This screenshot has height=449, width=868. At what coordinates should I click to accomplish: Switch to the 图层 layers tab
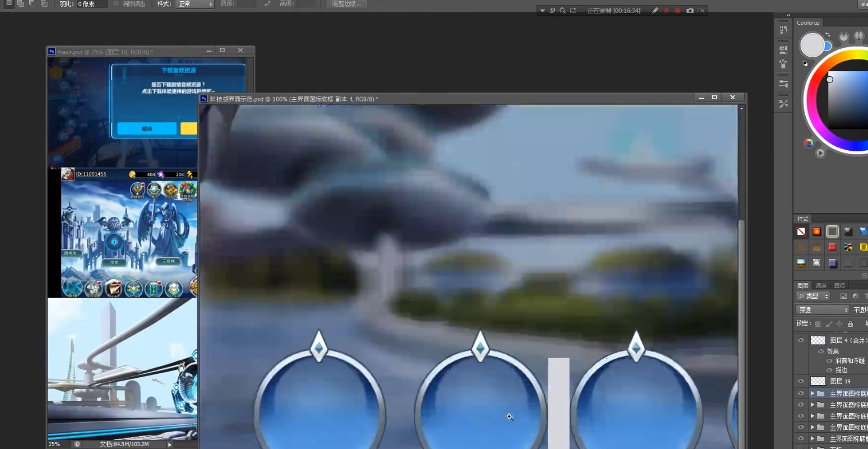[x=803, y=286]
